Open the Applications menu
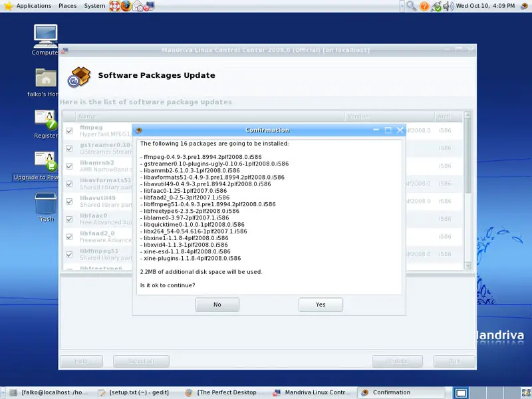Viewport: 532px width, 399px height. (34, 6)
